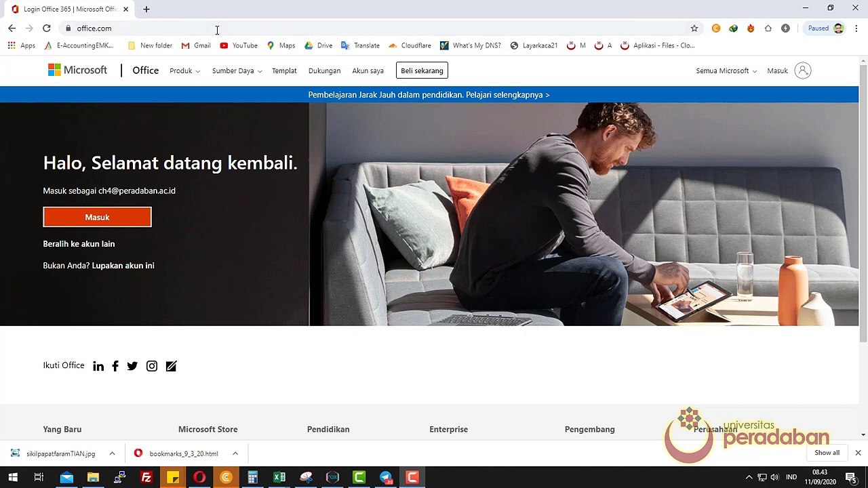Click the Beli sekarang button

(422, 70)
